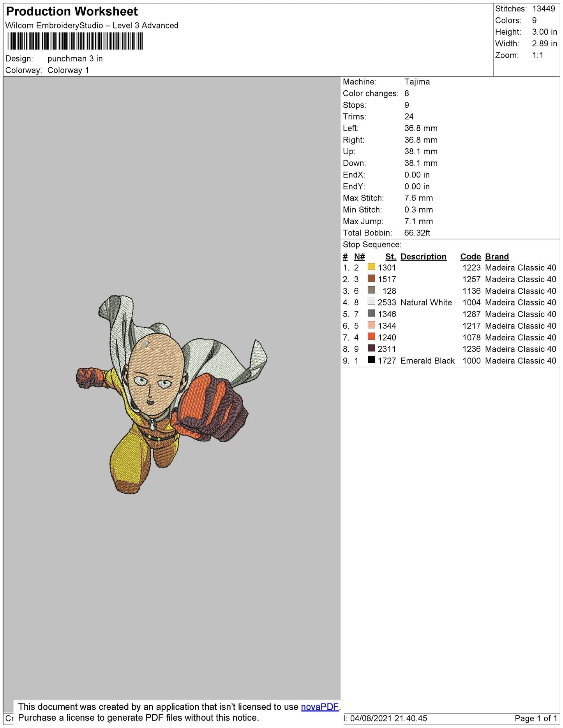Click the barcode under the header
Screen dimensions: 563x728
[75, 41]
